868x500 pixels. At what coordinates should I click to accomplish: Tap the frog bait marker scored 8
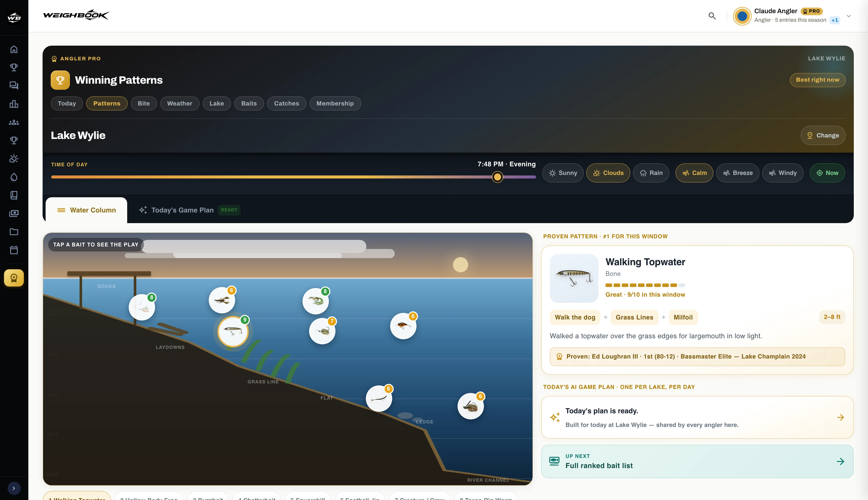(x=316, y=301)
